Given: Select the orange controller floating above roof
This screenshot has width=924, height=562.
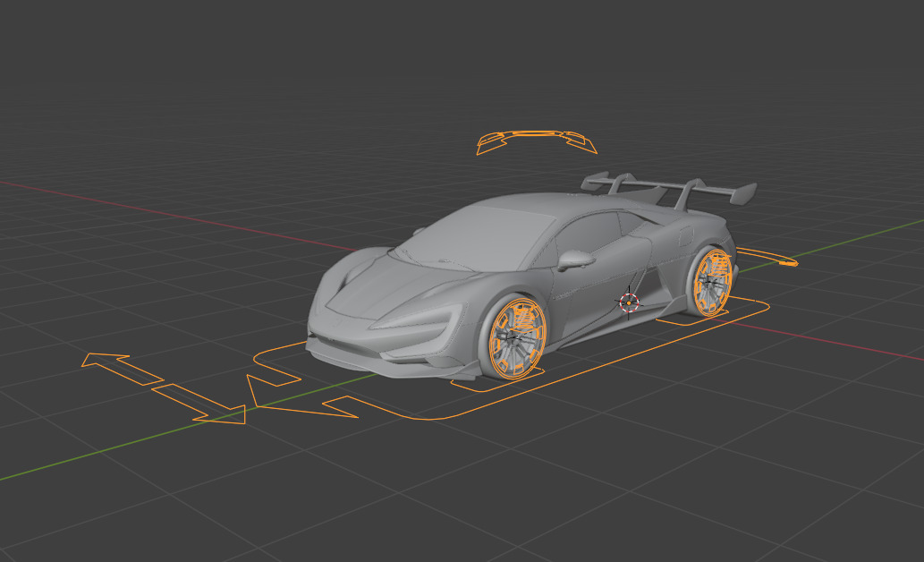Looking at the screenshot, I should click(x=537, y=142).
